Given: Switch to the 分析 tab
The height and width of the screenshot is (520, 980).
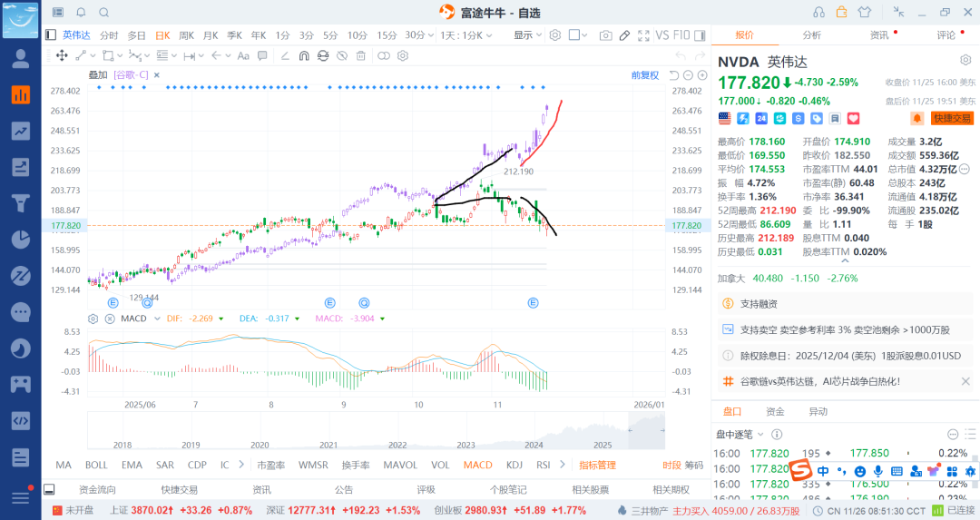Looking at the screenshot, I should tap(812, 35).
